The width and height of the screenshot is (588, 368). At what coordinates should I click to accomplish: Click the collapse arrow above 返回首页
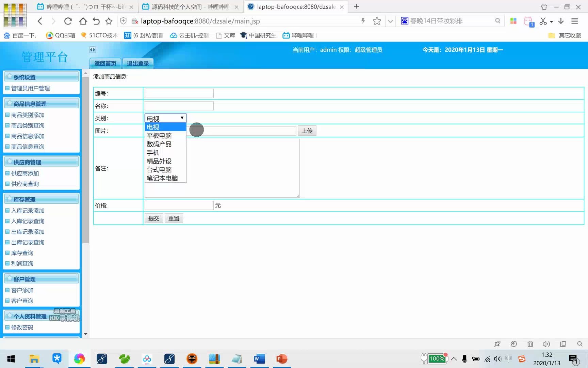(92, 50)
